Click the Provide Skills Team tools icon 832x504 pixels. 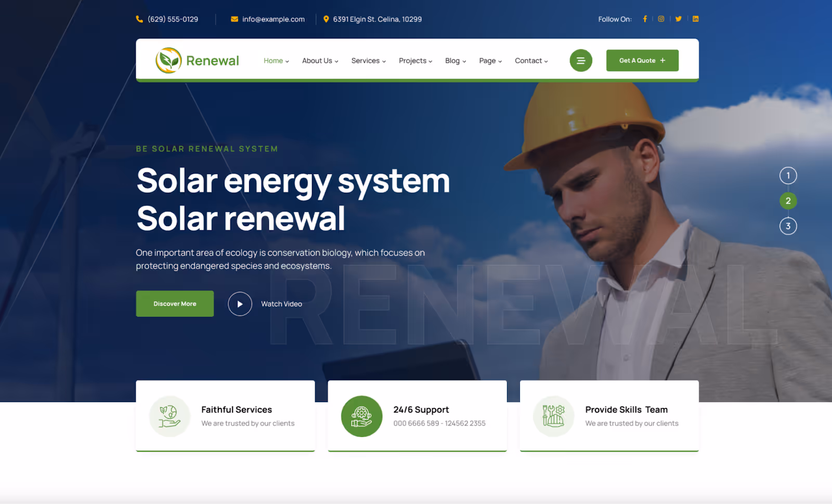click(553, 416)
